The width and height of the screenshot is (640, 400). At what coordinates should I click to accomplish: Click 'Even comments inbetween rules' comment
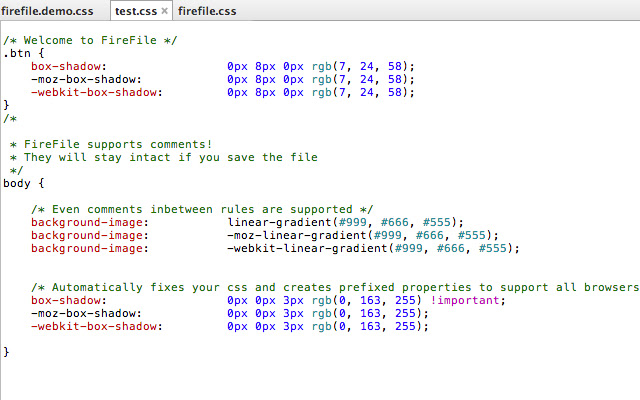click(x=202, y=210)
